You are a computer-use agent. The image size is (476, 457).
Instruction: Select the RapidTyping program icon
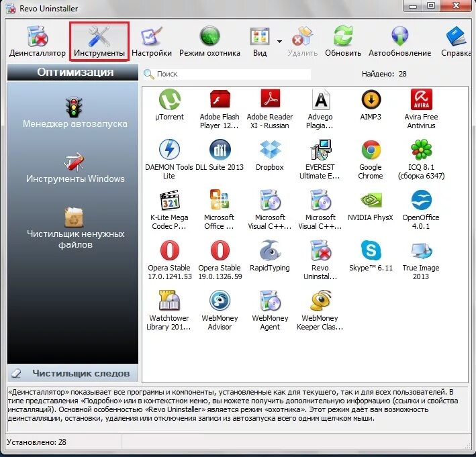pos(270,250)
